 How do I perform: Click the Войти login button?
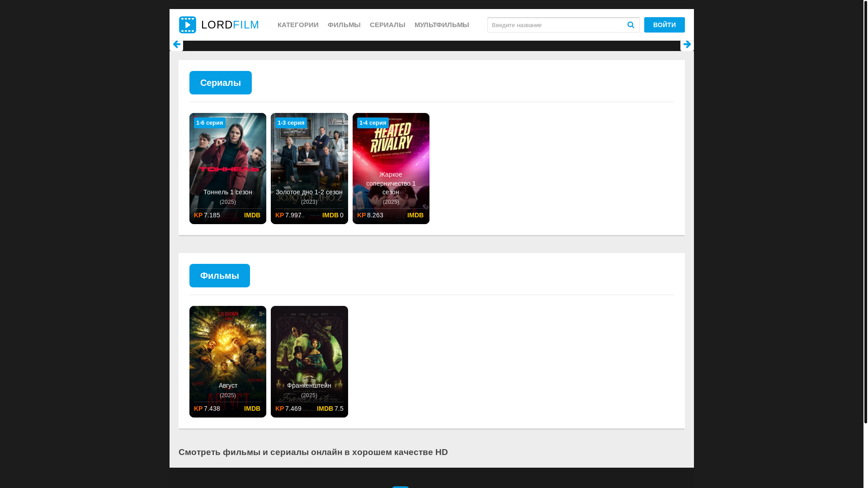[664, 25]
